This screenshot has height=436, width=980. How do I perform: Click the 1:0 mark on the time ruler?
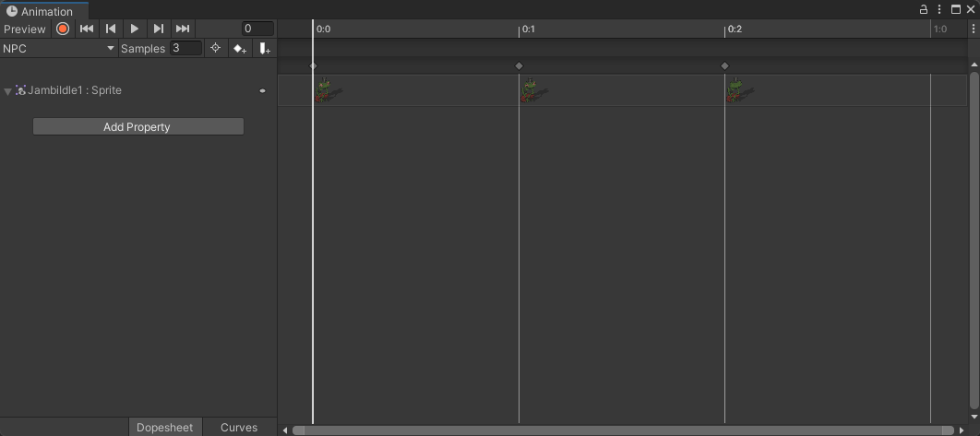[940, 29]
